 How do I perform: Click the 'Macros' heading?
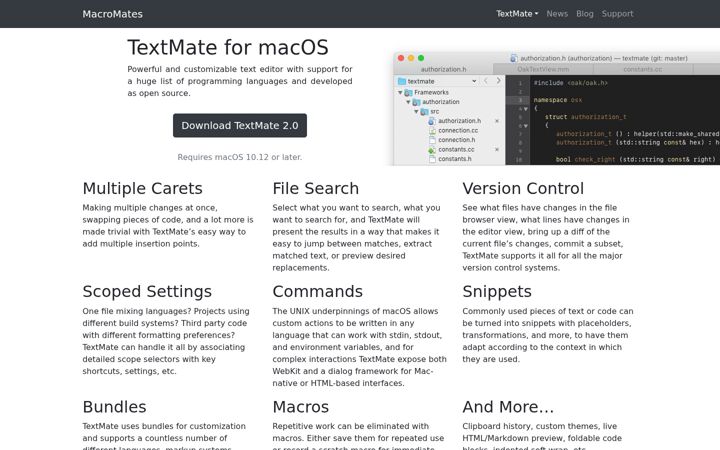pyautogui.click(x=300, y=407)
